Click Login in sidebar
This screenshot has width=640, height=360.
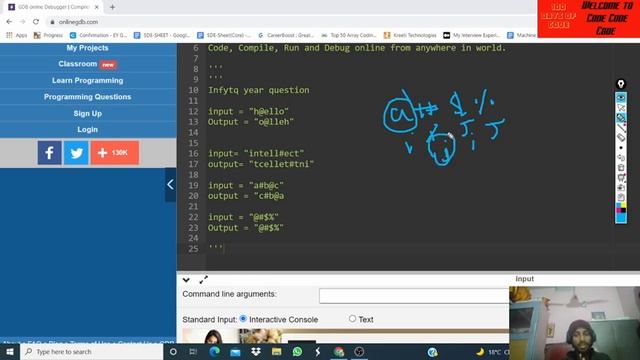[88, 129]
